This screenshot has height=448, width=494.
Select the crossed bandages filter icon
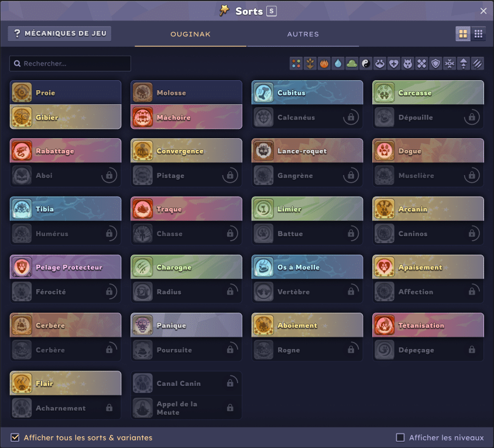(421, 64)
